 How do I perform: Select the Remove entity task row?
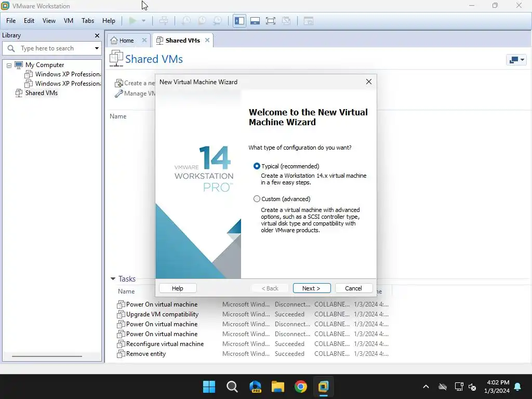click(x=253, y=353)
